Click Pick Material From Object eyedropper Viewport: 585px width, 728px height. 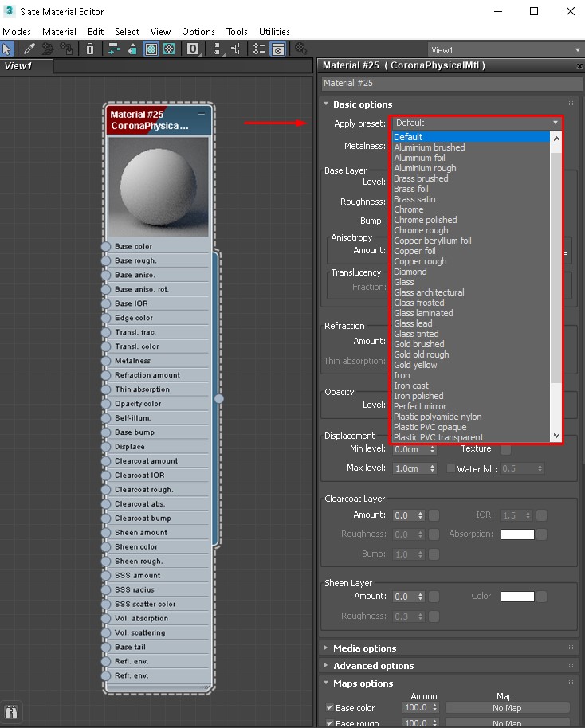click(x=29, y=49)
